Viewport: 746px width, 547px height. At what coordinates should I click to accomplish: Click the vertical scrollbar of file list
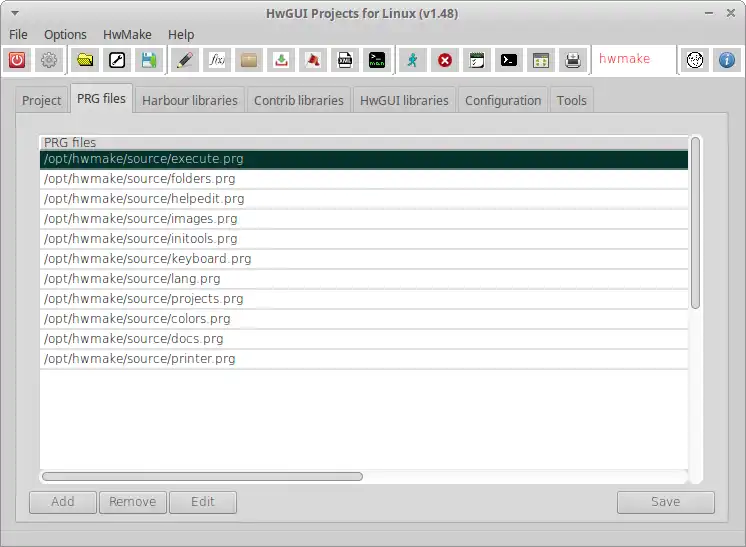coord(695,223)
